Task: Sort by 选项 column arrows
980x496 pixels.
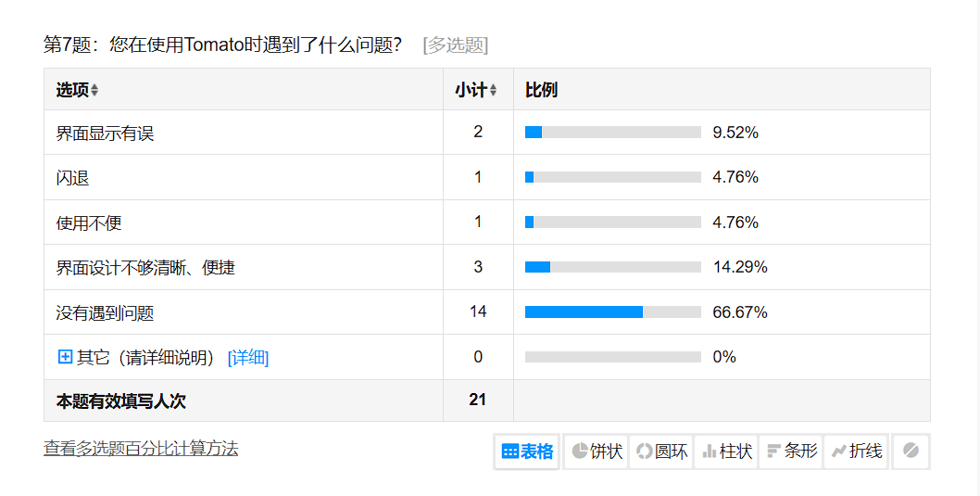Action: coord(94,91)
